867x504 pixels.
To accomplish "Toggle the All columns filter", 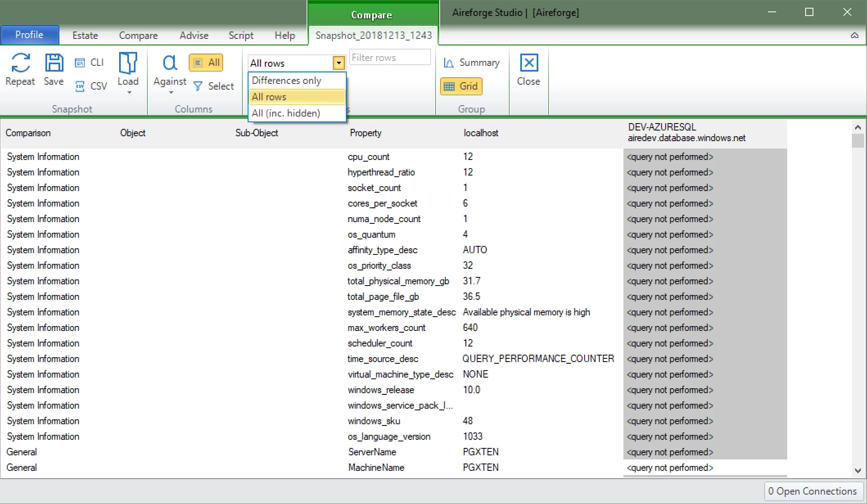I will pyautogui.click(x=206, y=63).
